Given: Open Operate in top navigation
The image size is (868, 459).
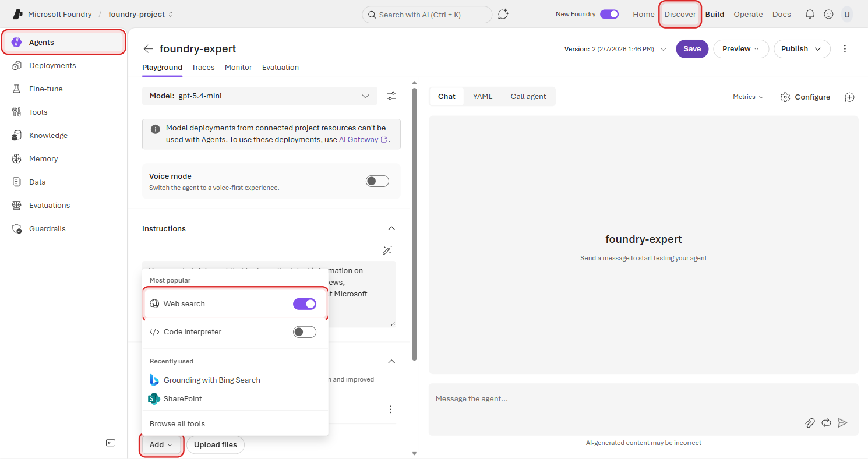Looking at the screenshot, I should point(748,14).
